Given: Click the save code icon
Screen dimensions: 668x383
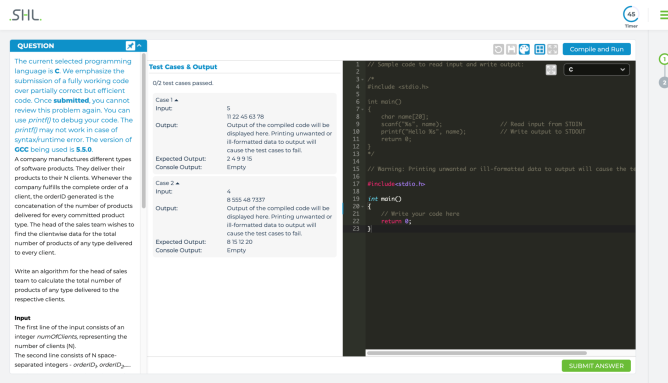Looking at the screenshot, I should click(511, 49).
